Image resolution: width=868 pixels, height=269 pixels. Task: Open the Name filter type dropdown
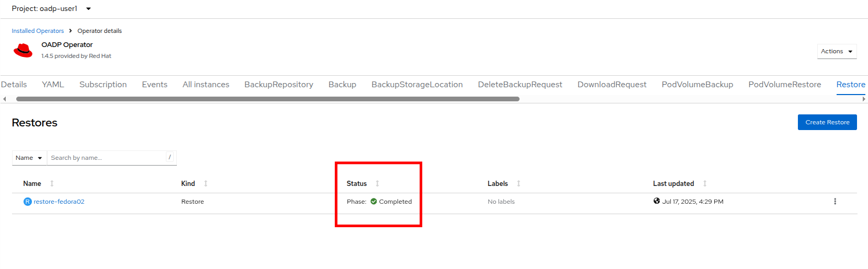[x=29, y=158]
